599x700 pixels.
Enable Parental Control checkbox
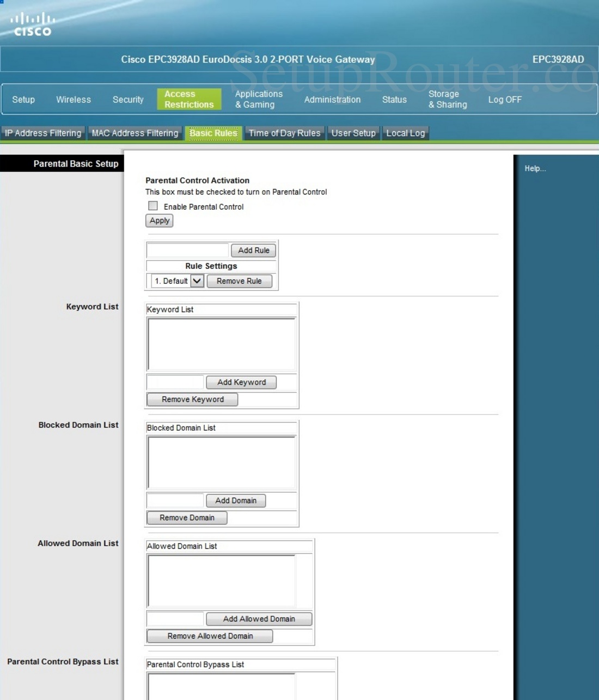click(153, 206)
